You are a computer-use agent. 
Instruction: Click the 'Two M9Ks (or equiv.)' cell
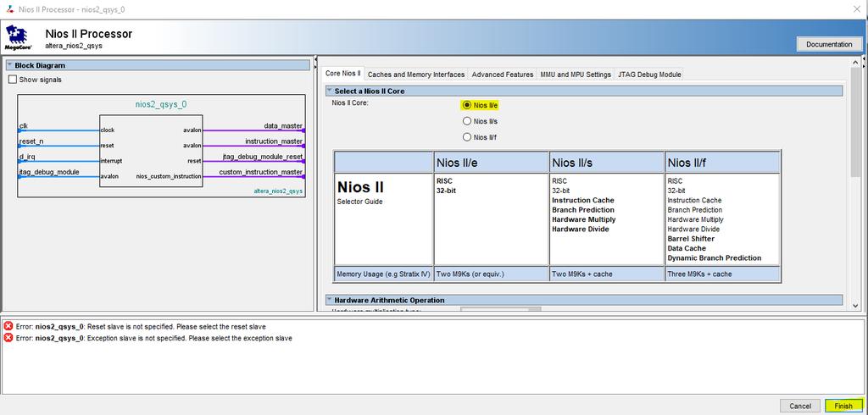pos(491,274)
